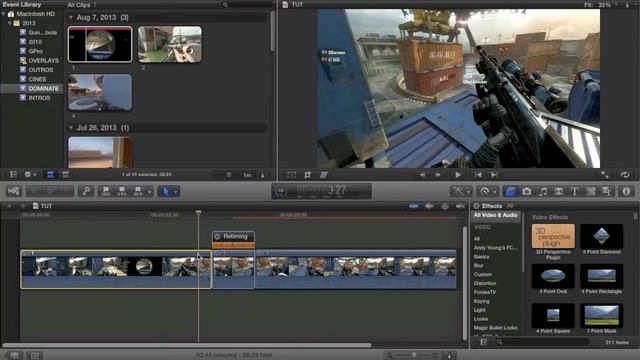640x360 pixels.
Task: Show the Inspector info icon
Action: point(627,191)
